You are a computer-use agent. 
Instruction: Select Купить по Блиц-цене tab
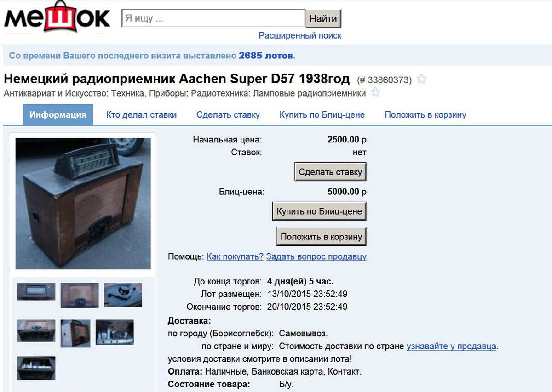[x=322, y=115]
